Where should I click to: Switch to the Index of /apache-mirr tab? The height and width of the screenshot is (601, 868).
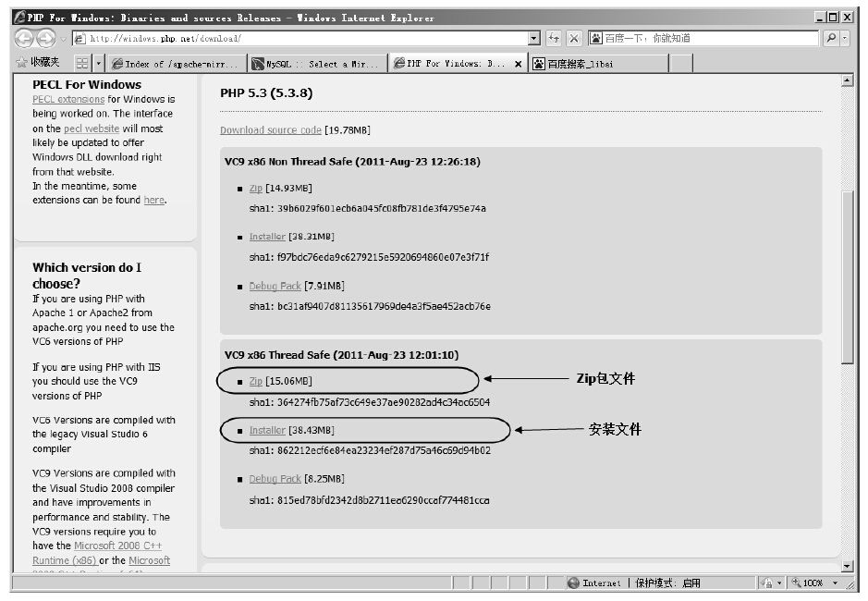click(x=176, y=64)
